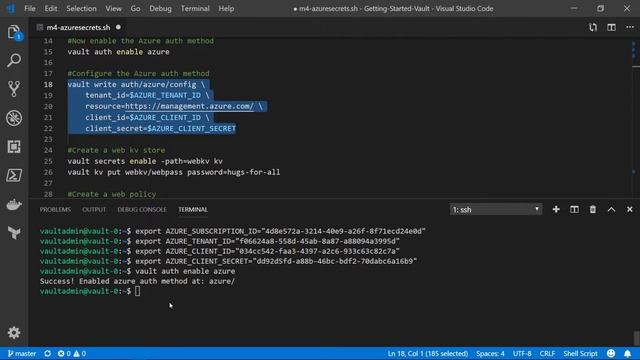Click the unsaved dot on m4-azuresecrets.sh tab
Image resolution: width=640 pixels, height=360 pixels.
pyautogui.click(x=118, y=27)
